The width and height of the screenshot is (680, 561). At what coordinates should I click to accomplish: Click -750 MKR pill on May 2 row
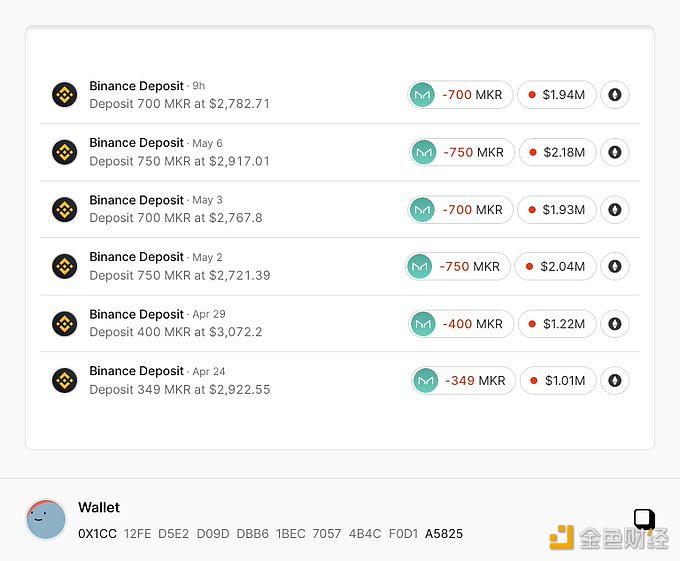pyautogui.click(x=458, y=267)
